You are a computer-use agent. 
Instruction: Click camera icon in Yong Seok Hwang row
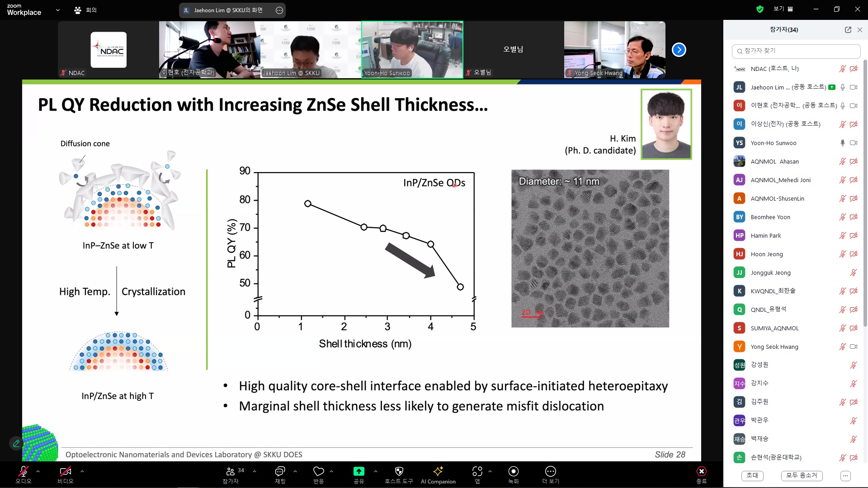[x=854, y=347]
